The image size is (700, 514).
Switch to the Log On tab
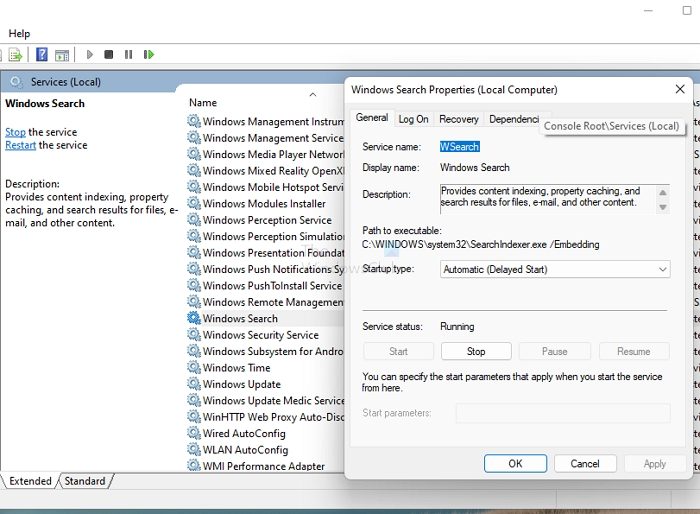[413, 119]
